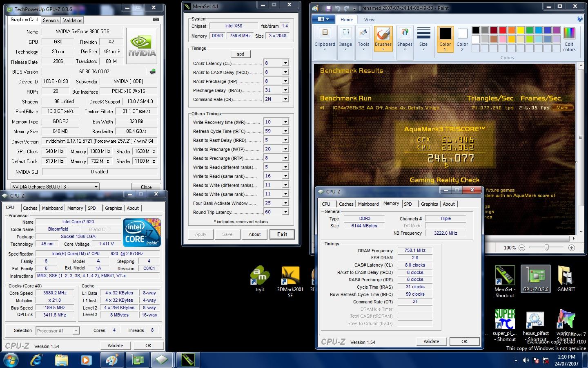Open Customize Quick Access Toolbar arrow in Paint

pyautogui.click(x=354, y=9)
